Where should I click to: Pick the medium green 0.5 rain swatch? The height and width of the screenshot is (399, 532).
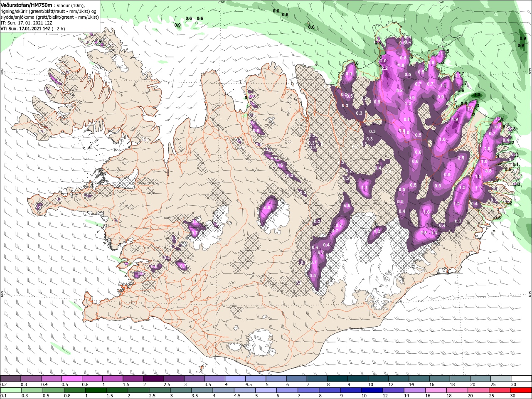pos(53,390)
